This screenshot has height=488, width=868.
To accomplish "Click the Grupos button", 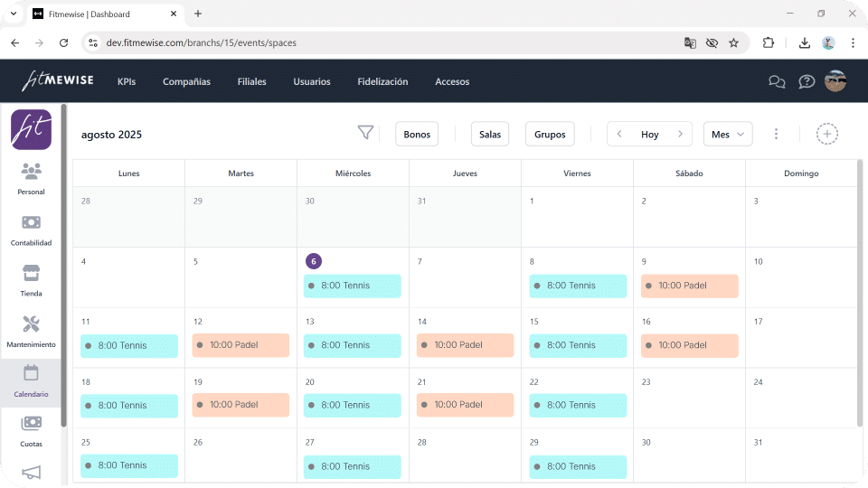I will click(x=550, y=134).
